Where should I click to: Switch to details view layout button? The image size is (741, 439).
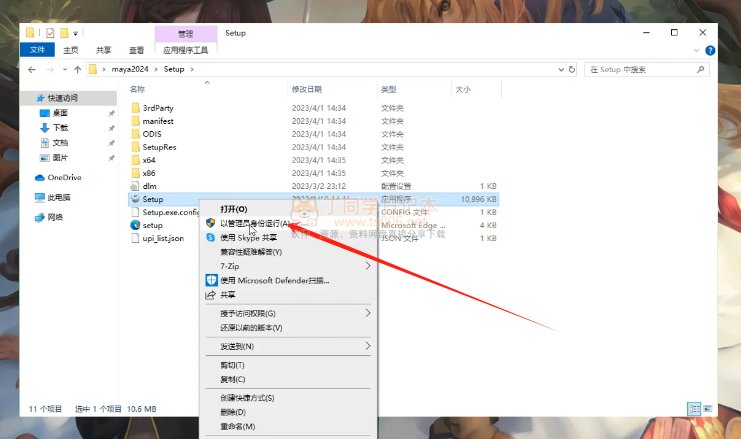(693, 408)
